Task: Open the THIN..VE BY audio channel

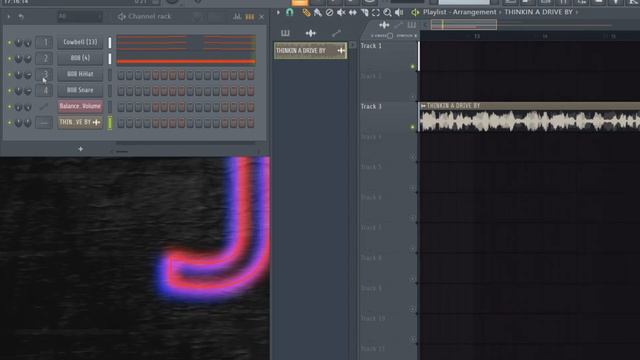Action: 80,122
